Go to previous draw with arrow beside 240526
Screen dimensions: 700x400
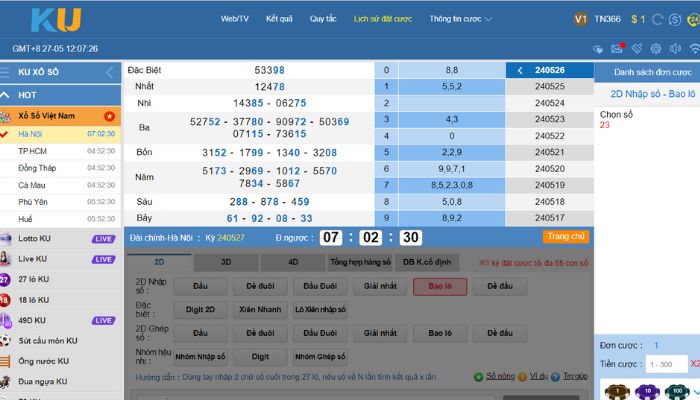pyautogui.click(x=520, y=71)
